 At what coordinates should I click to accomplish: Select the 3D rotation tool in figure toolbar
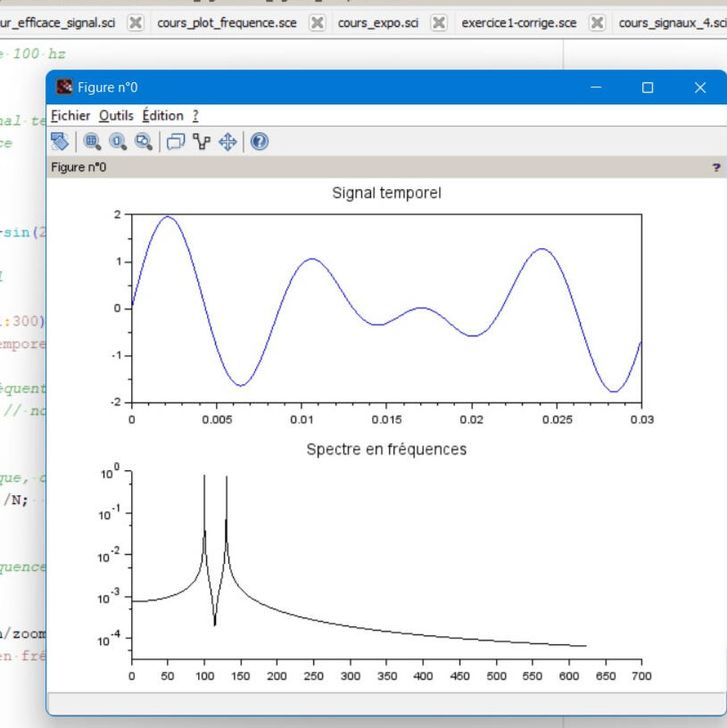pyautogui.click(x=60, y=142)
